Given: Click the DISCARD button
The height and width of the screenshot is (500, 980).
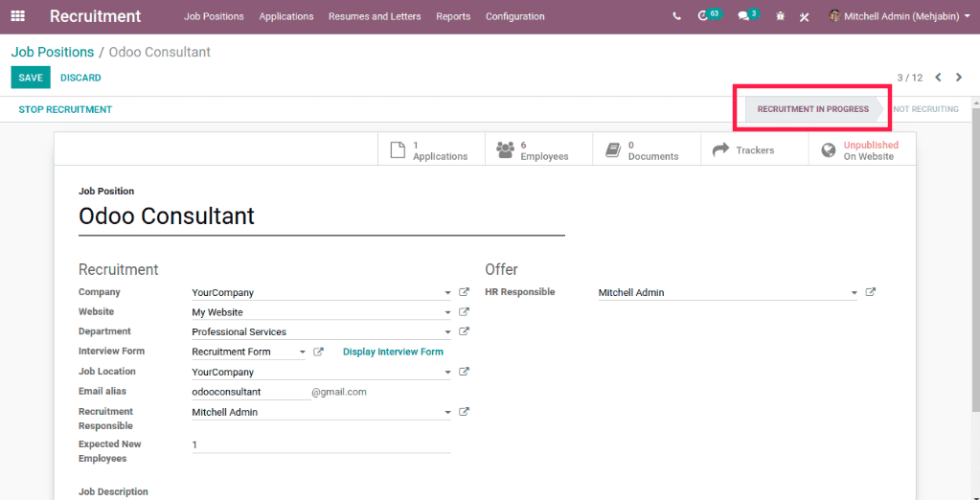Looking at the screenshot, I should pos(80,78).
